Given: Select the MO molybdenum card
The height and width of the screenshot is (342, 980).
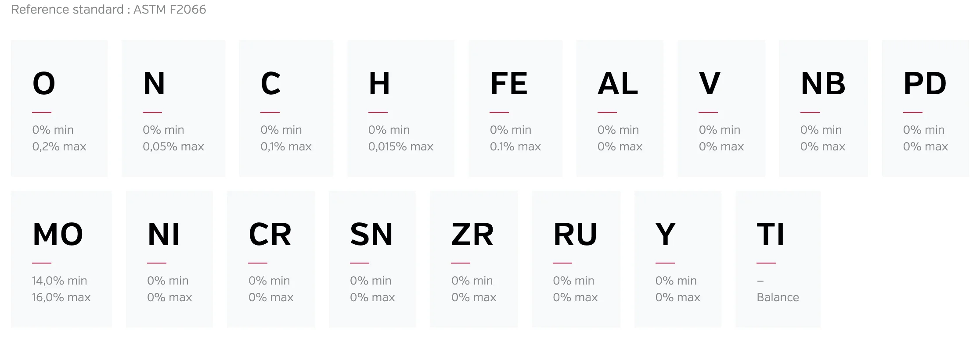Looking at the screenshot, I should (61, 259).
